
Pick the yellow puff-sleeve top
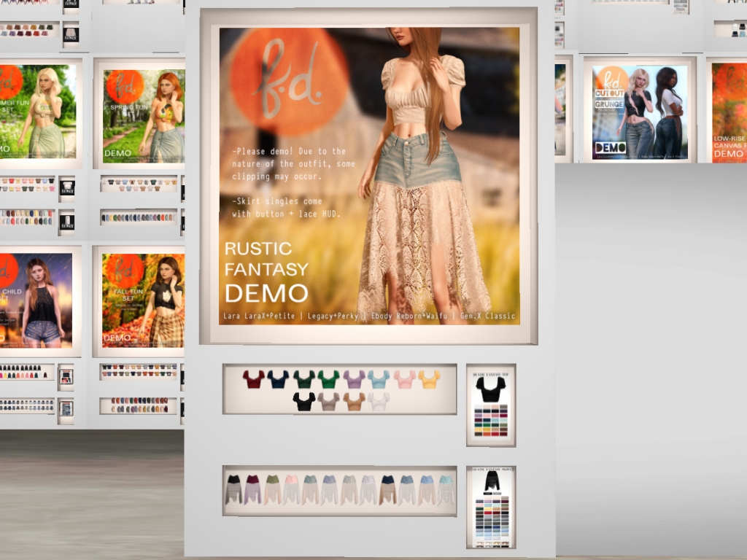[x=429, y=379]
